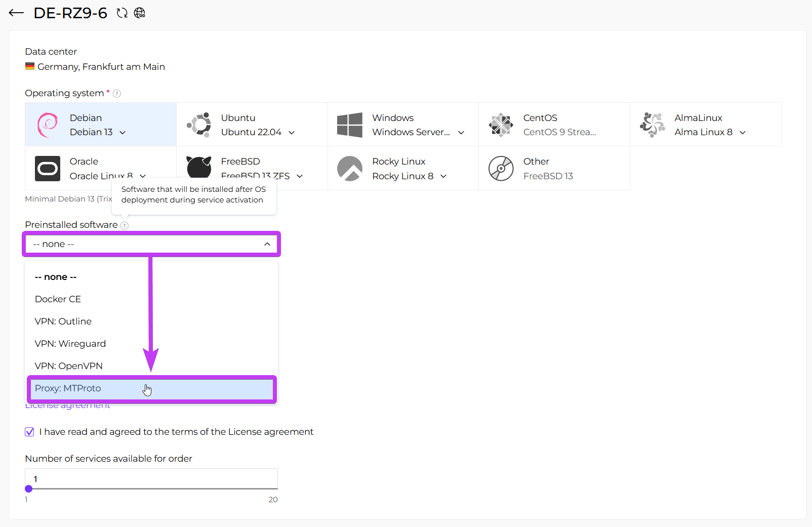
Task: Choose VPN: OpenVPN from the list
Action: pyautogui.click(x=151, y=366)
